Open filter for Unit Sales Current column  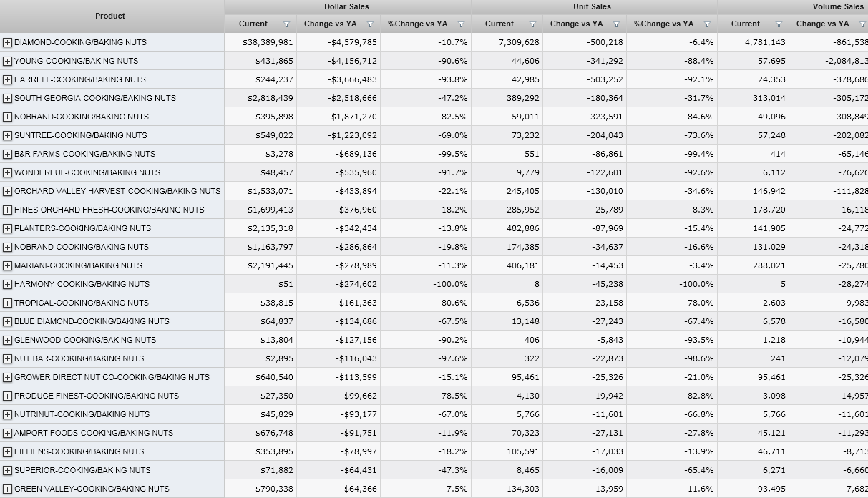coord(532,24)
